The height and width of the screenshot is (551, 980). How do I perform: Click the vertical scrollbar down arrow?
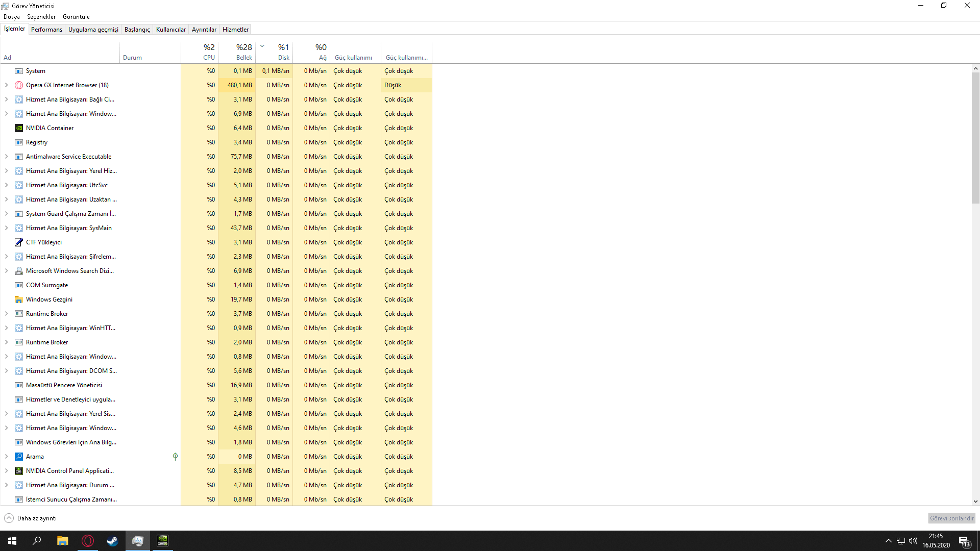pos(975,502)
